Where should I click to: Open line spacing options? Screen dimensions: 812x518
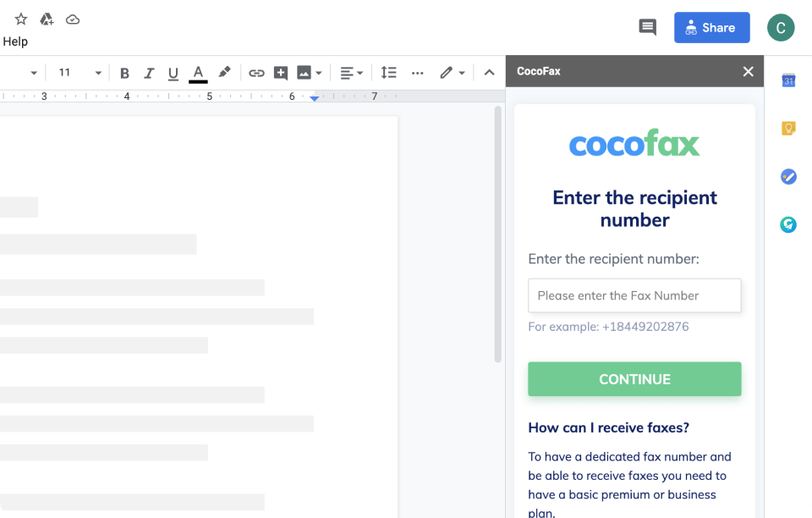pyautogui.click(x=388, y=73)
